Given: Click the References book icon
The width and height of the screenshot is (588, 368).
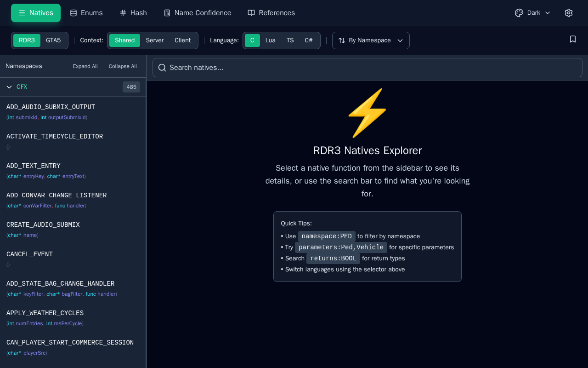Looking at the screenshot, I should (251, 13).
